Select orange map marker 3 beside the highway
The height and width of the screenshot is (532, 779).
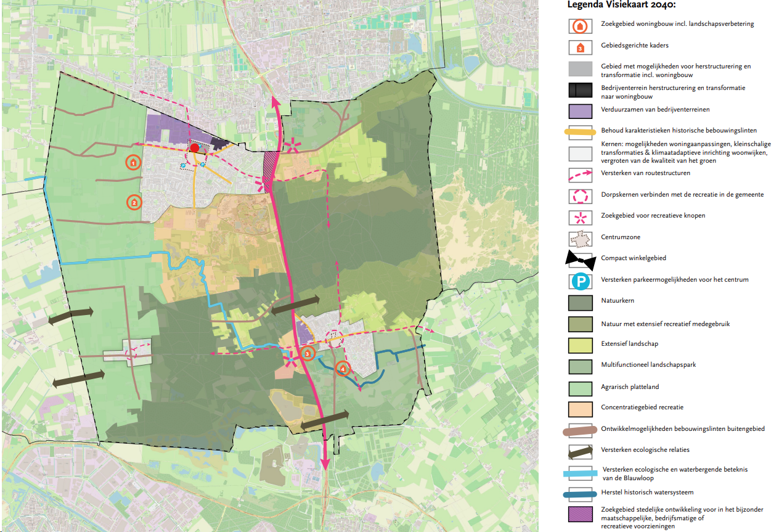pyautogui.click(x=308, y=354)
